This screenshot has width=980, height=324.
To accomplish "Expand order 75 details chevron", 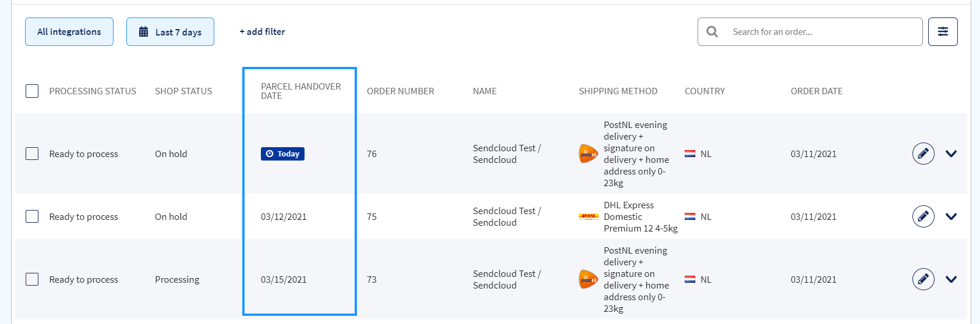I will [x=951, y=216].
